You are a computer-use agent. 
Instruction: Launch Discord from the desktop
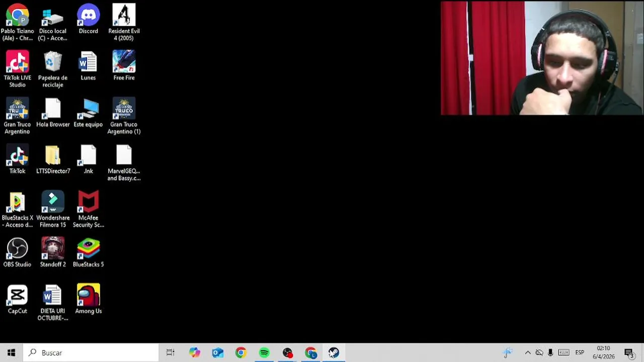[x=88, y=19]
